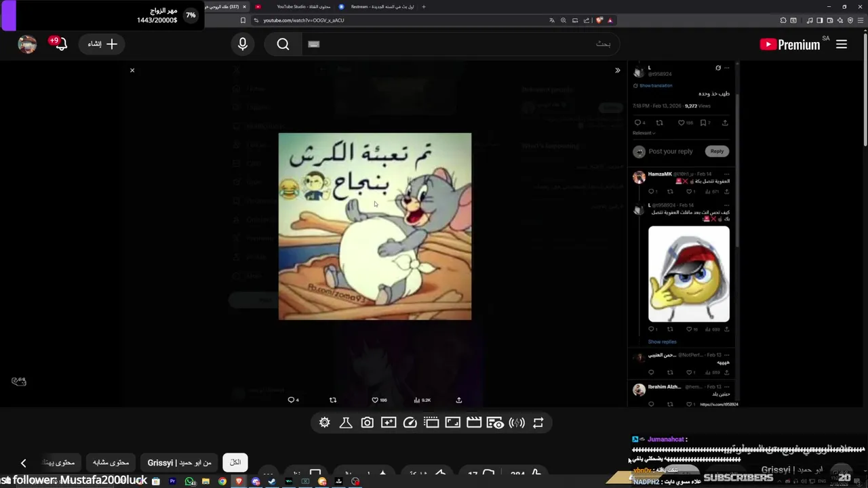Open the account avatar menu
868x488 pixels.
point(27,44)
